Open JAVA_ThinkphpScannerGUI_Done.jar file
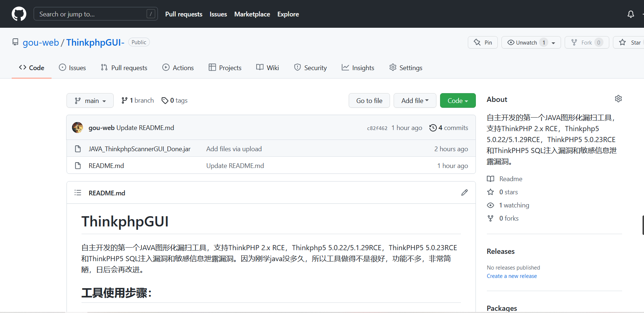This screenshot has height=313, width=644. tap(140, 149)
